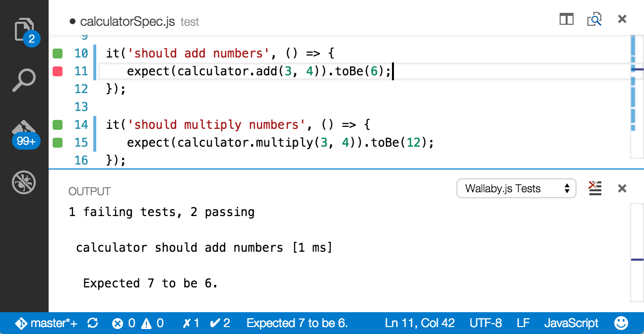Click green coverage indicator on line 10

[x=58, y=53]
